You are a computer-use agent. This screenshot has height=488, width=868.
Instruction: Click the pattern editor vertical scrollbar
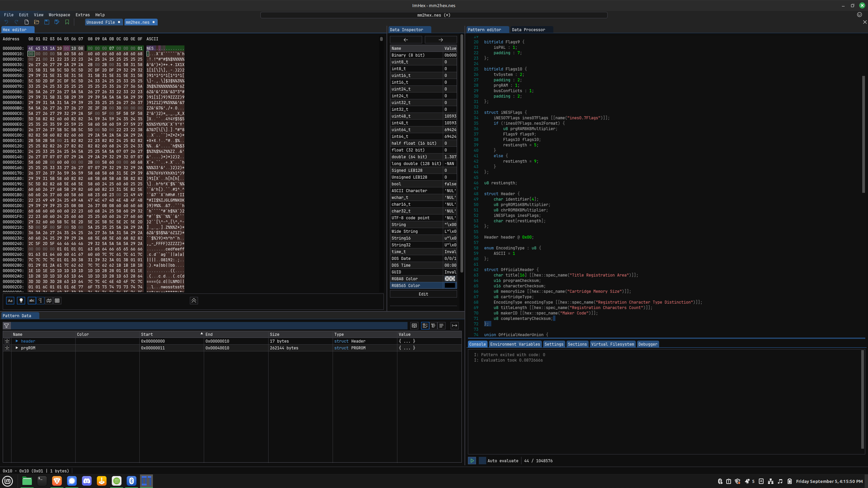pyautogui.click(x=863, y=134)
